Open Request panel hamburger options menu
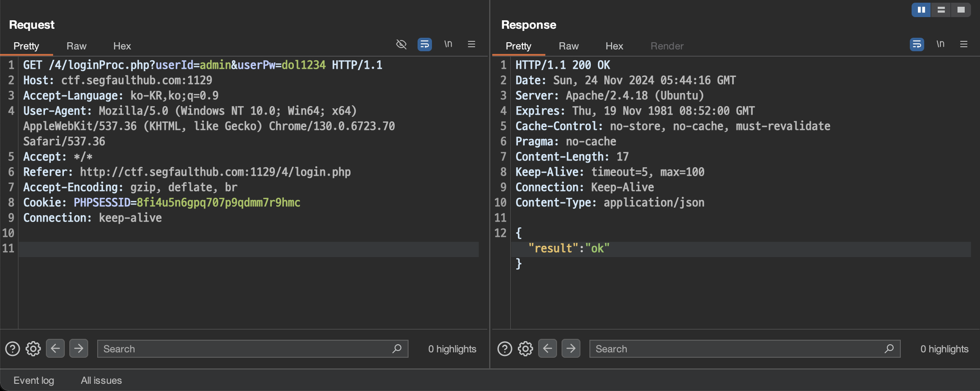 (472, 44)
